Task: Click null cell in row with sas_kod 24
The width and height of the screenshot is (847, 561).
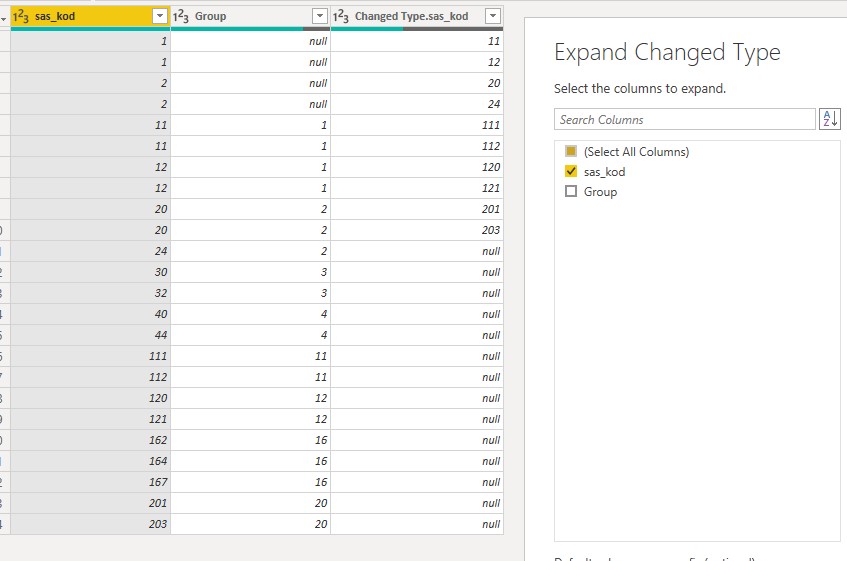Action: [416, 251]
